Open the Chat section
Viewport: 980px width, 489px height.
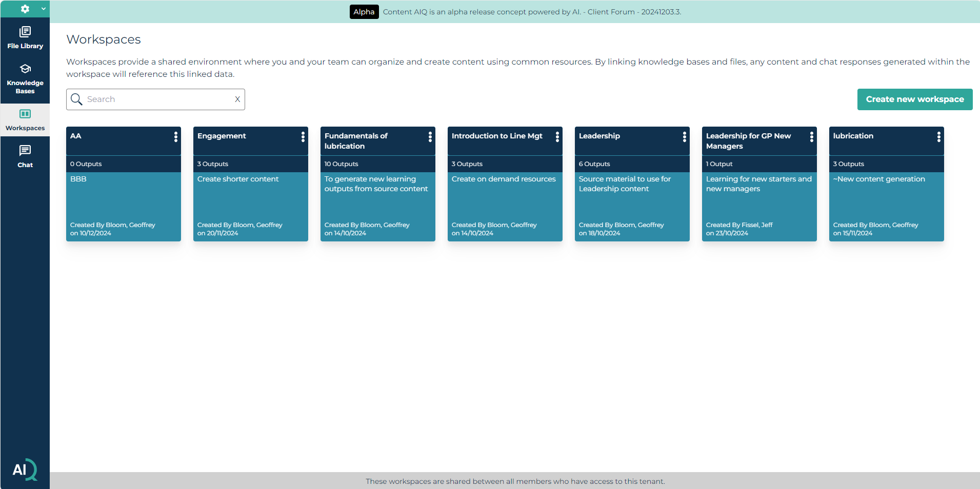point(25,157)
